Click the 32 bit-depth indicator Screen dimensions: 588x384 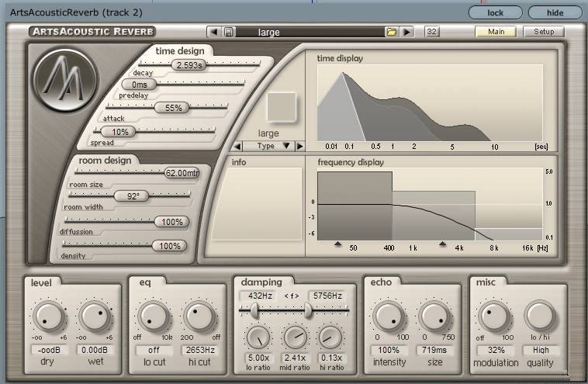(431, 32)
